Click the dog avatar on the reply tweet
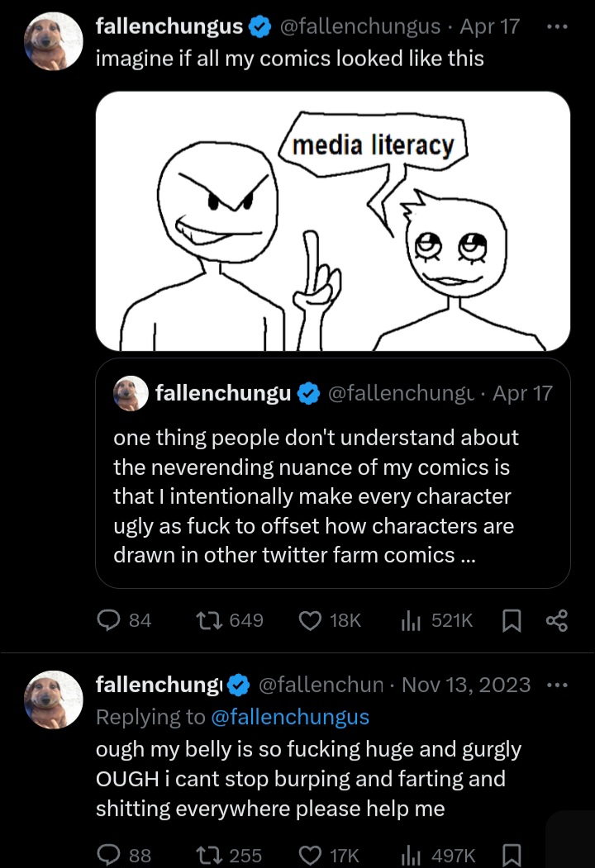 coord(54,700)
